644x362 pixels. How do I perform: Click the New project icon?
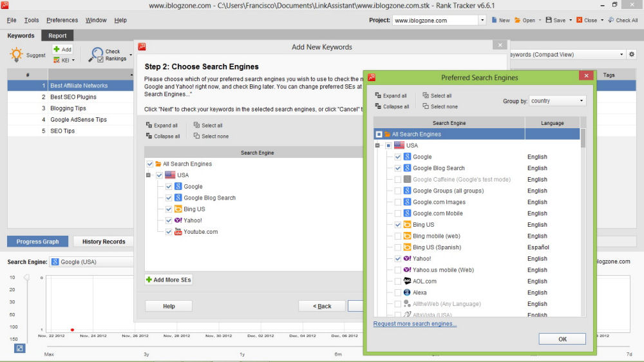[x=494, y=20]
